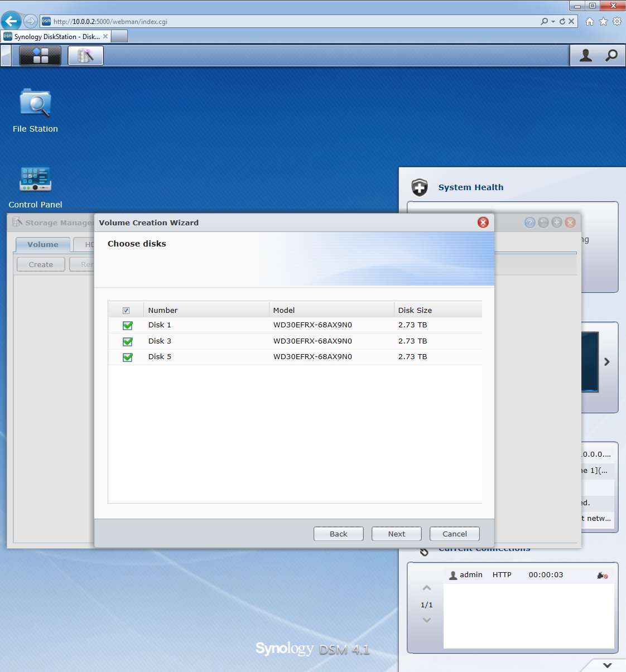Expand next widget panel with right chevron
Viewport: 626px width, 672px height.
(x=607, y=362)
